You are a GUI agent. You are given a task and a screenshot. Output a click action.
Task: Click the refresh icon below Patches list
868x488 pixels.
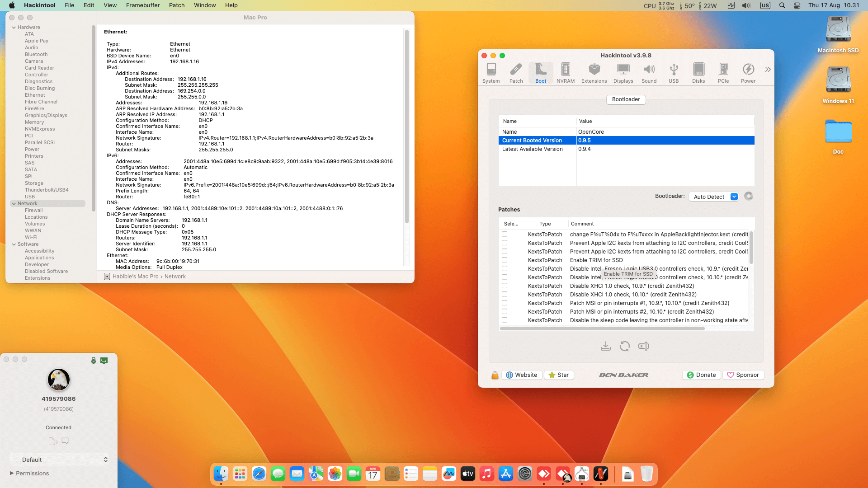[x=625, y=346]
